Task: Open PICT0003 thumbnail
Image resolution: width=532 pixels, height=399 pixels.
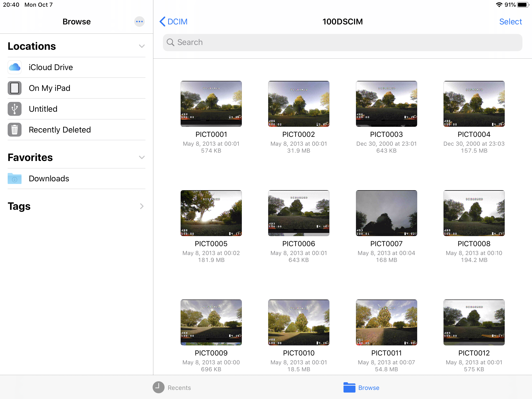Action: point(386,104)
